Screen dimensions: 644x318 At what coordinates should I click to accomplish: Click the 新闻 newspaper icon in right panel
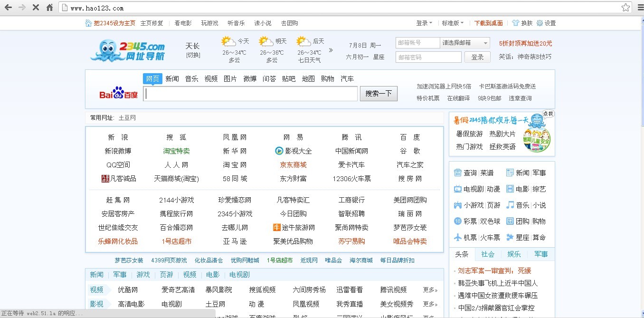coord(510,173)
